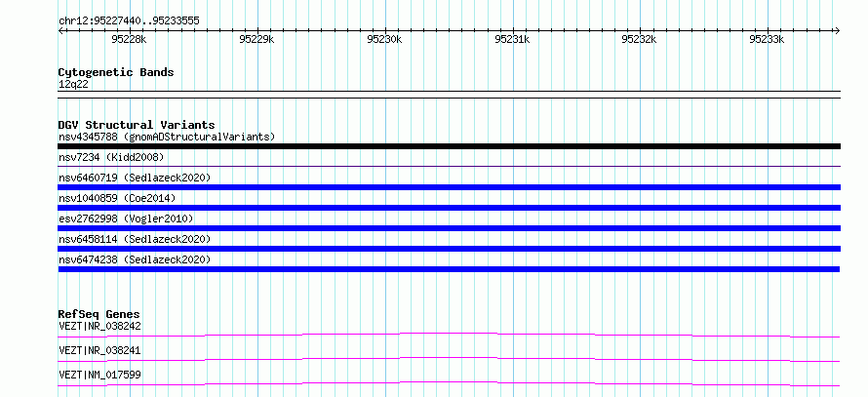This screenshot has height=397, width=868.
Task: Click the magenta intron line for VEZT|NR_038242
Action: 449,335
